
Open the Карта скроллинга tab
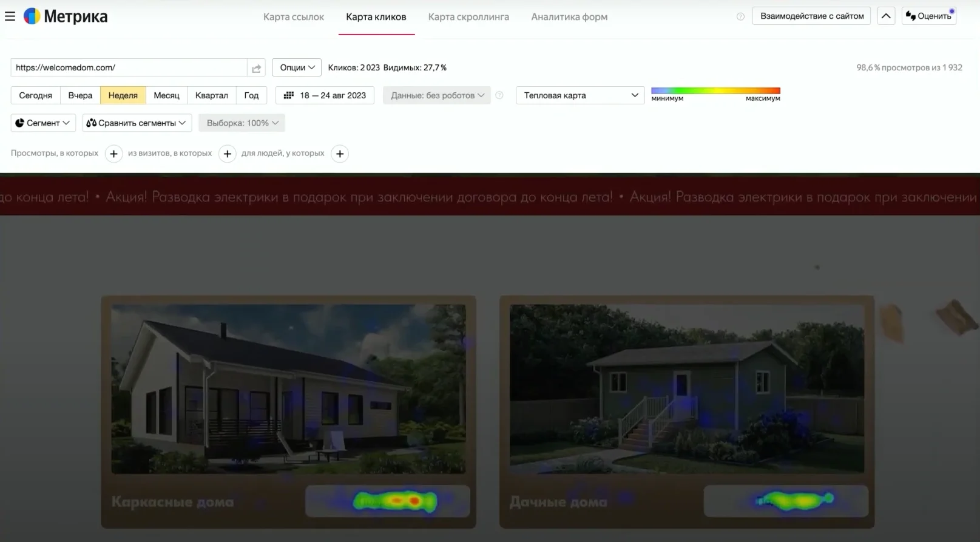coord(468,17)
